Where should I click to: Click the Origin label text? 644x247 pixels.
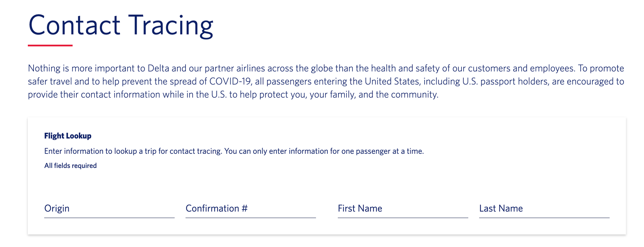[x=57, y=208]
